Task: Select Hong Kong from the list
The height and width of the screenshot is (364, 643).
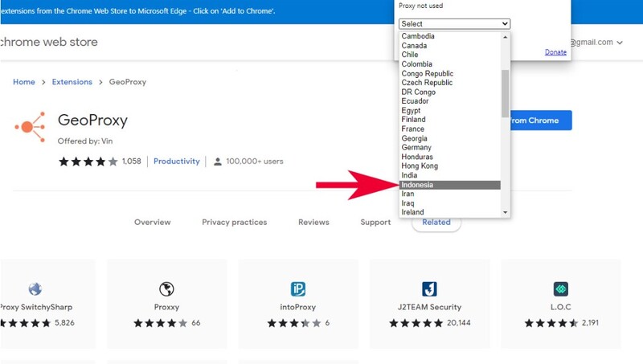Action: 450,166
